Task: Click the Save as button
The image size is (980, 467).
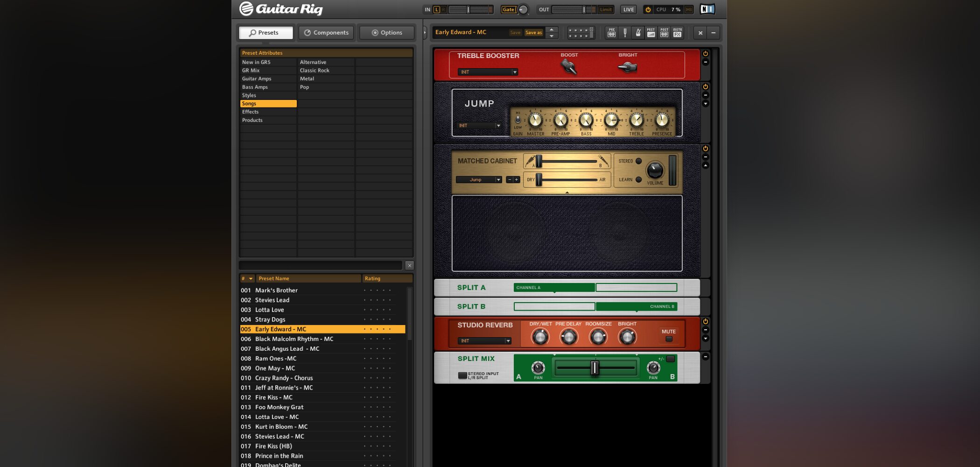Action: tap(534, 33)
